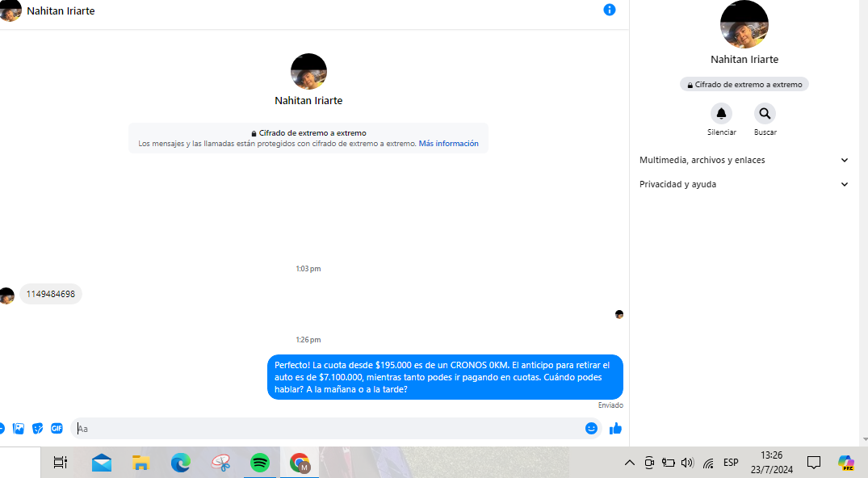Screen dimensions: 868x478
Task: Open Microsoft Edge from the taskbar
Action: click(181, 463)
